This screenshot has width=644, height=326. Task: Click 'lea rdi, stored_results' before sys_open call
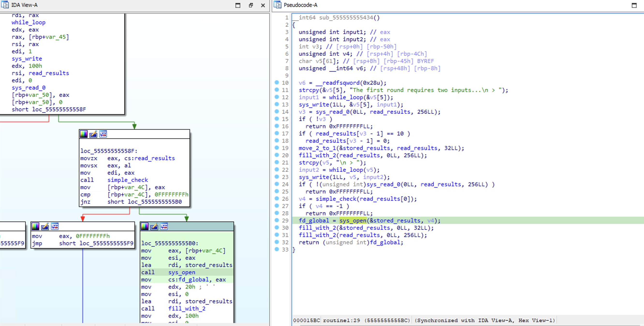tap(187, 265)
